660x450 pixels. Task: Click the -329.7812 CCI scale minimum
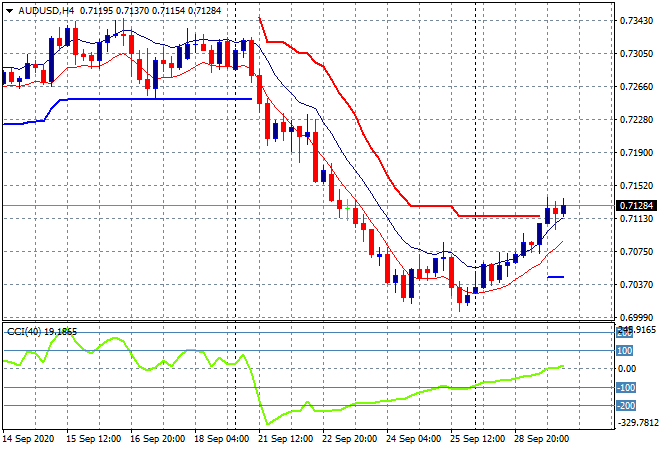pos(637,422)
